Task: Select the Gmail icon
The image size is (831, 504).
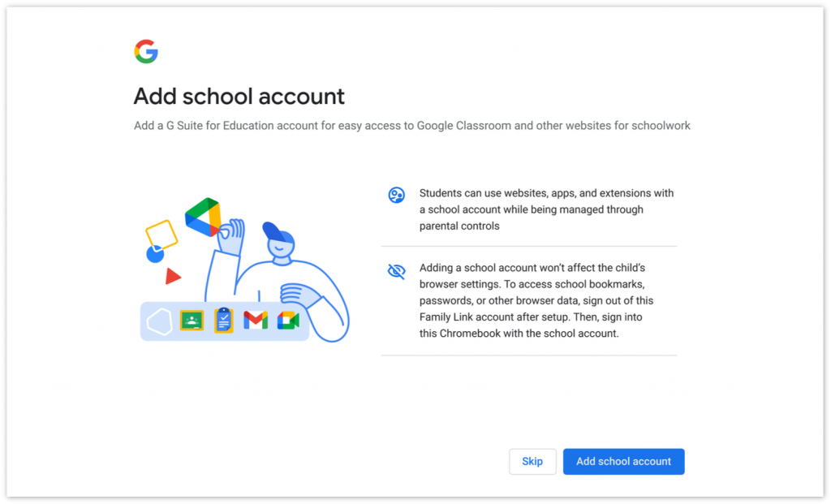Action: (x=256, y=321)
